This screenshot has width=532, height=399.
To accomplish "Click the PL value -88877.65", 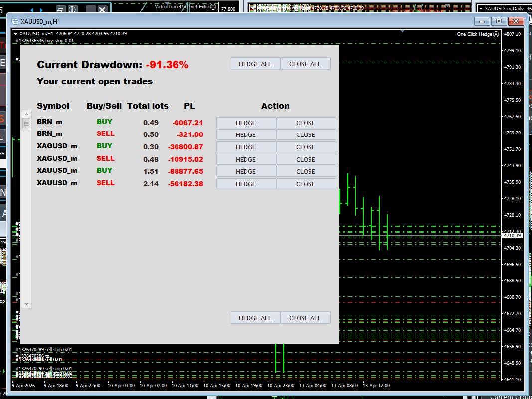I will pos(185,171).
